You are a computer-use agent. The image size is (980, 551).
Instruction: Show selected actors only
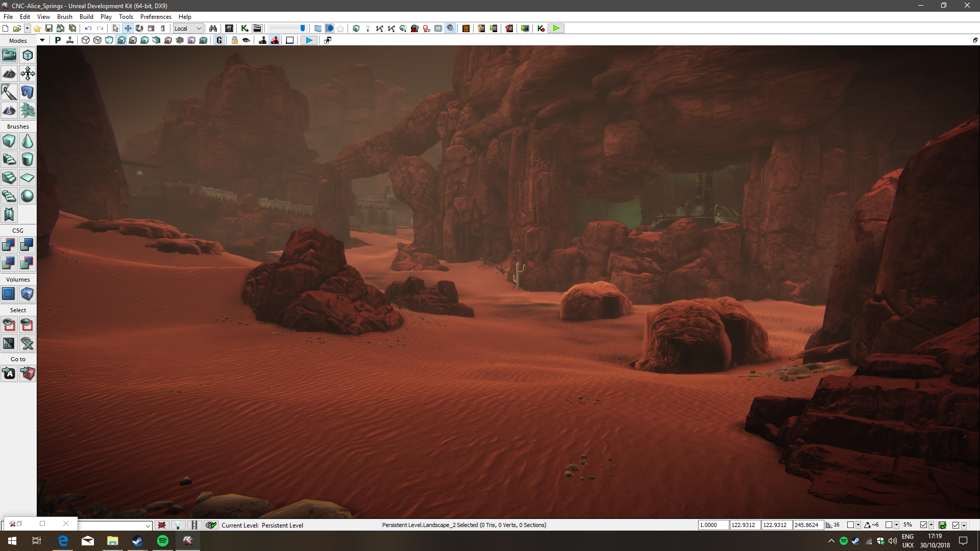9,324
